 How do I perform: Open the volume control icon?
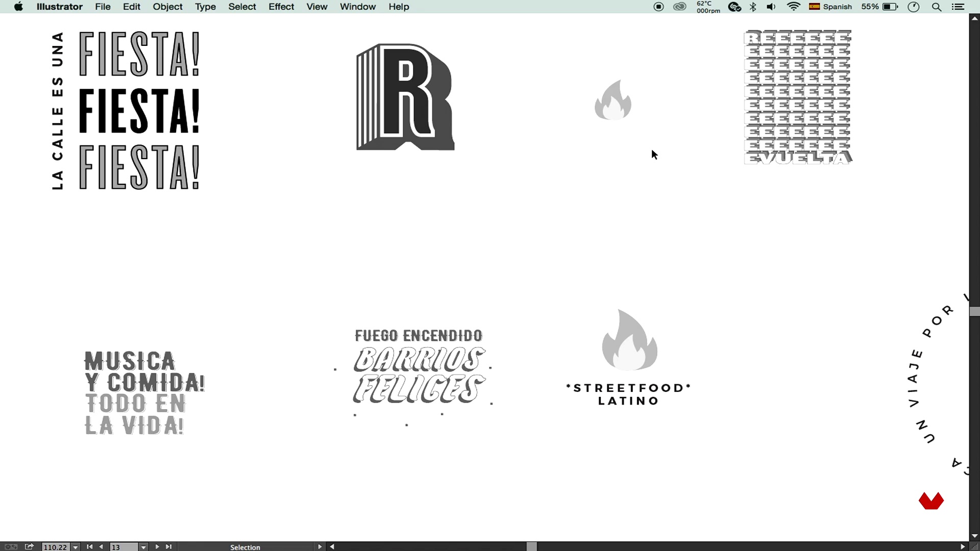pos(771,7)
